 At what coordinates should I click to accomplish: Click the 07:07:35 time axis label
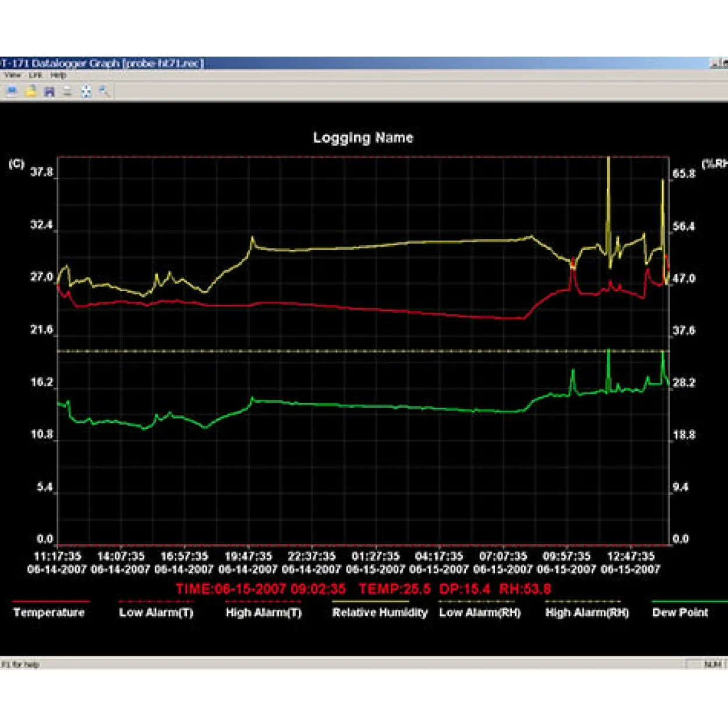pyautogui.click(x=503, y=556)
